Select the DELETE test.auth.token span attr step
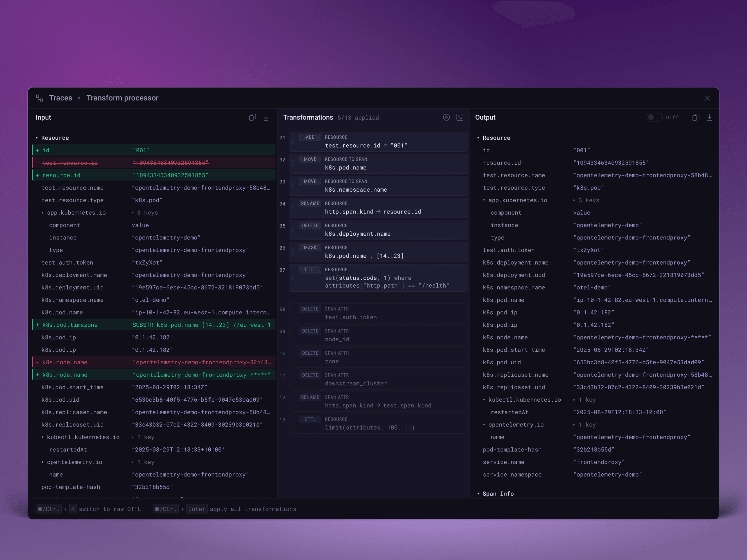The image size is (747, 560). 378,314
